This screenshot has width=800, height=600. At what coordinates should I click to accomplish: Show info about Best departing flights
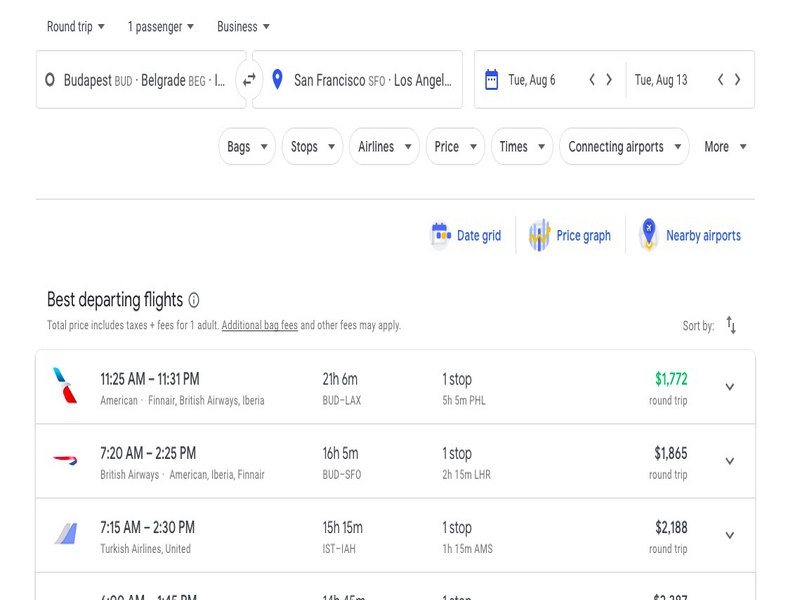(x=194, y=300)
